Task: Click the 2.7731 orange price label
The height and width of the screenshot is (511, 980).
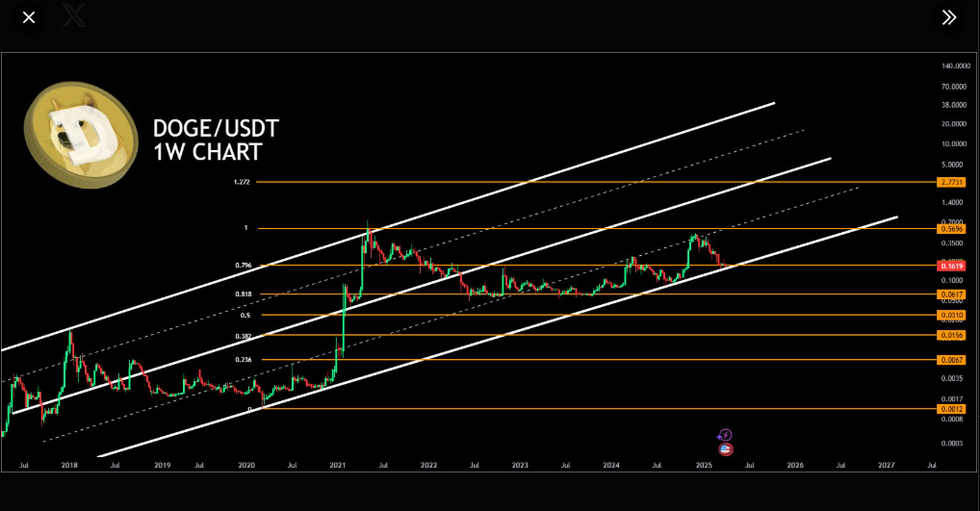Action: [x=950, y=182]
